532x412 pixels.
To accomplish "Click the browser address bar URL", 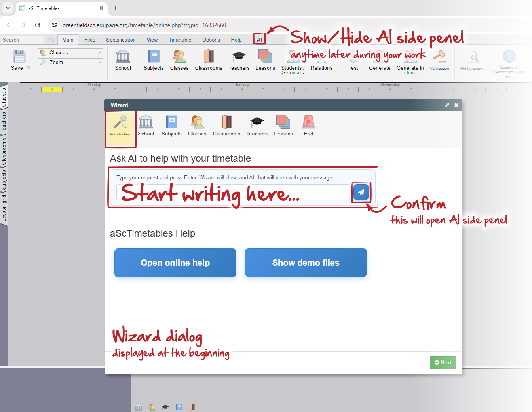I will [144, 25].
